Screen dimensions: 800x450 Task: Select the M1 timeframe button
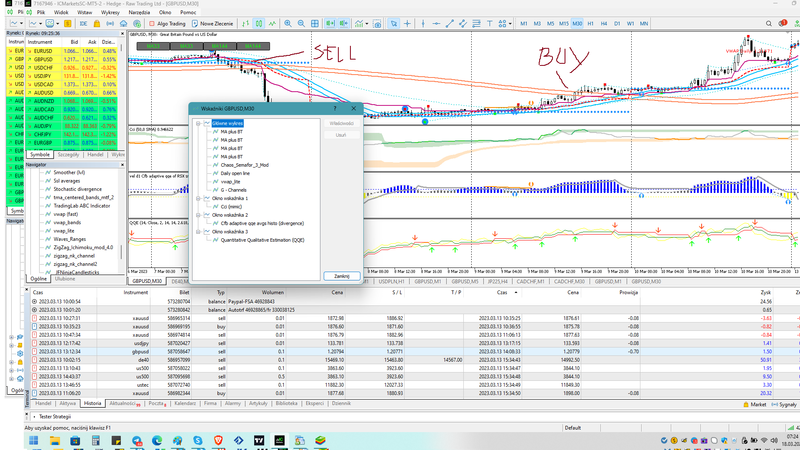click(x=524, y=22)
